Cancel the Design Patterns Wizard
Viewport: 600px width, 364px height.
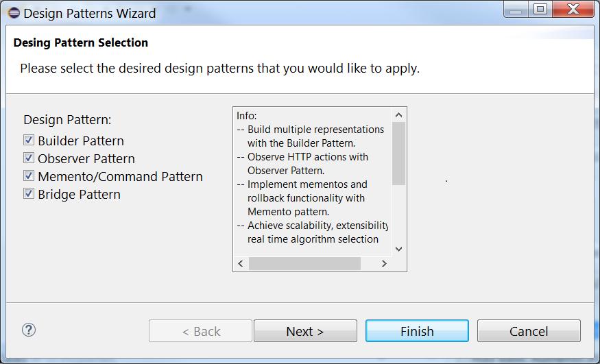point(529,330)
